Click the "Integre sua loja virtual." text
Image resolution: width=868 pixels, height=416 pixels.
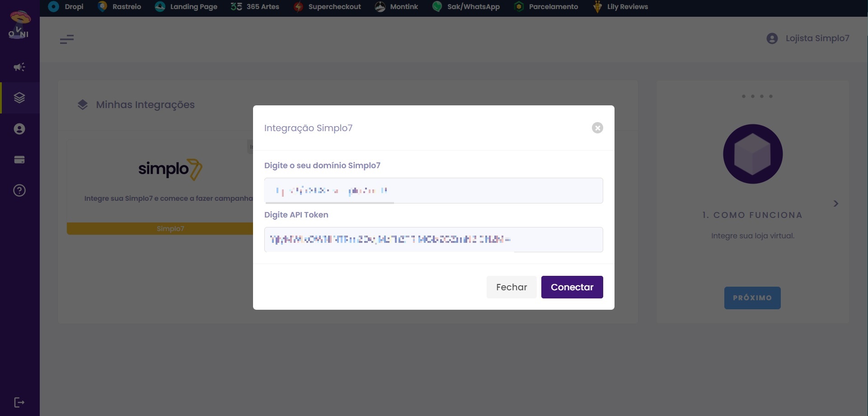[753, 236]
